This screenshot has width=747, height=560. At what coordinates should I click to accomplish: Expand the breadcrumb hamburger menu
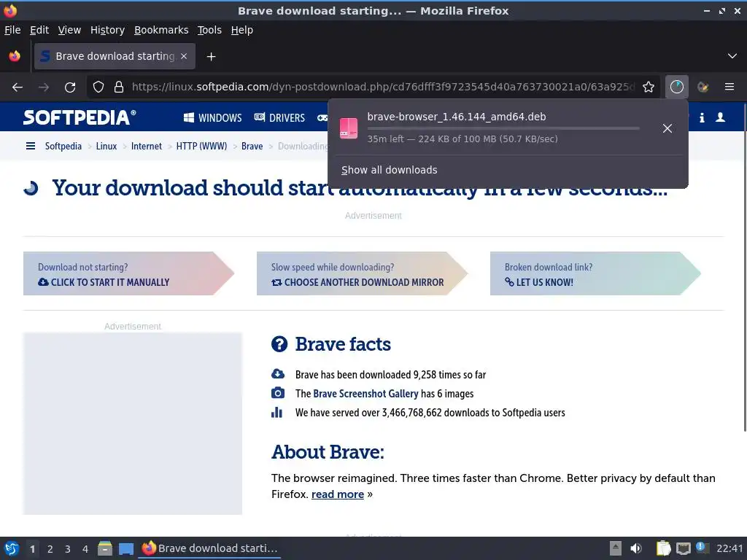(x=31, y=146)
